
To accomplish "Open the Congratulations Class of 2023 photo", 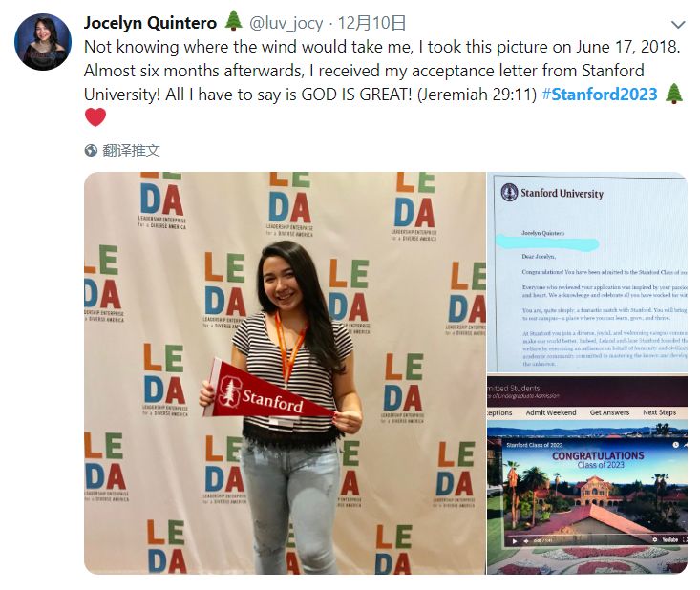I will coord(587,474).
